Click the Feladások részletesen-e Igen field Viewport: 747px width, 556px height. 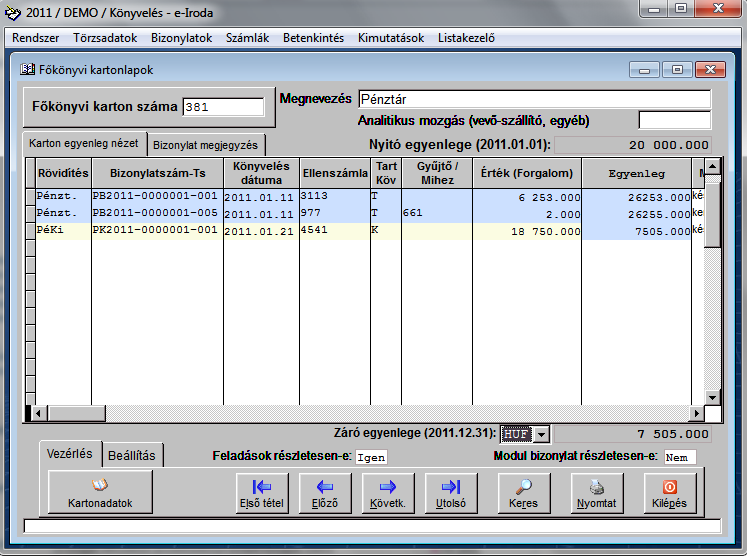point(371,457)
